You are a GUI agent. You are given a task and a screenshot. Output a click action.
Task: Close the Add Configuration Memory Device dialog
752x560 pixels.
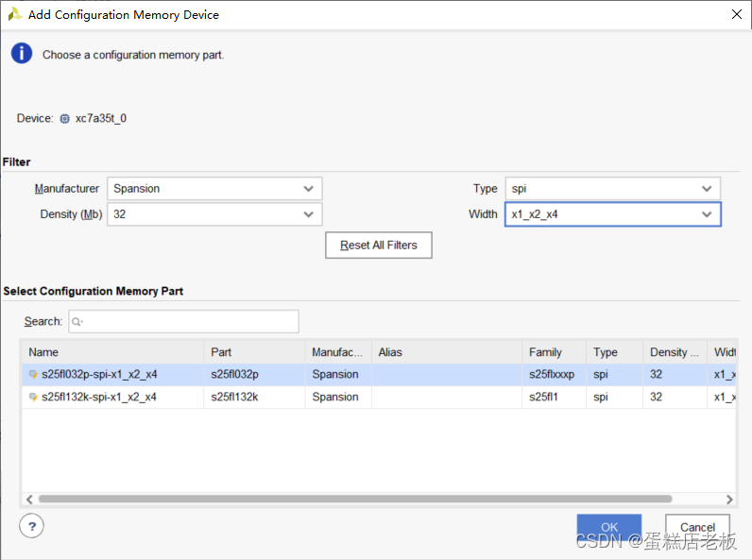(737, 14)
